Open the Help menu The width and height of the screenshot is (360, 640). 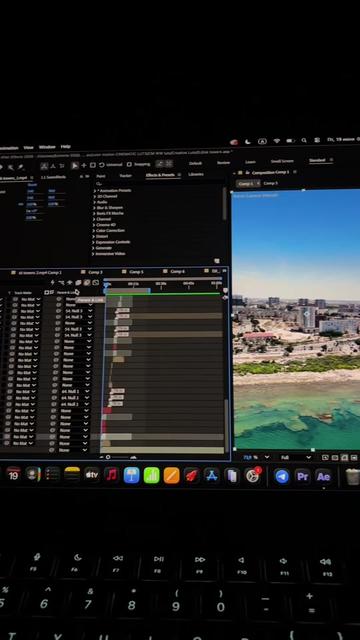(66, 147)
